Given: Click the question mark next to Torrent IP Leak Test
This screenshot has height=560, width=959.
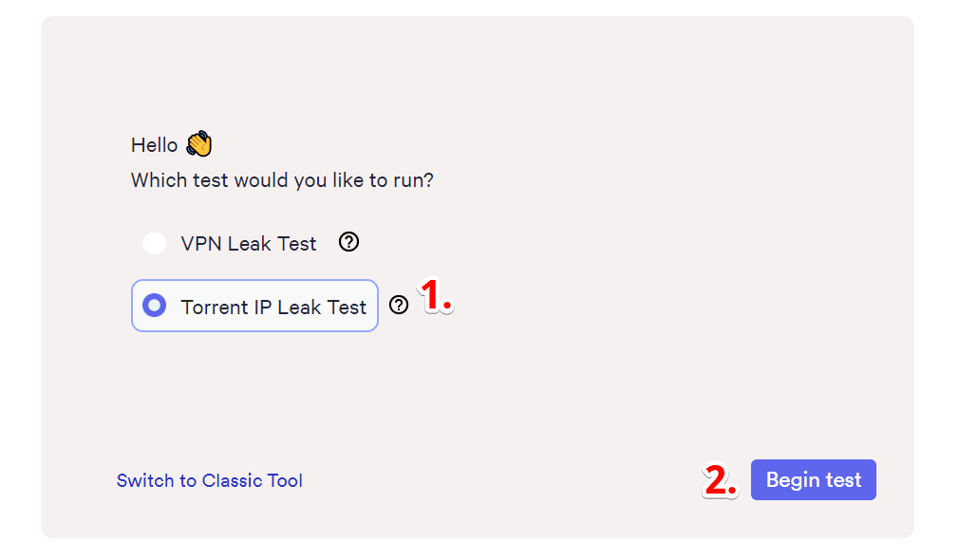Looking at the screenshot, I should click(399, 305).
